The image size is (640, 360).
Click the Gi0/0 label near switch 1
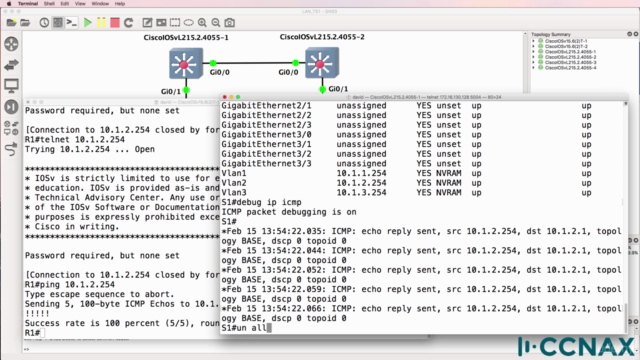(220, 72)
